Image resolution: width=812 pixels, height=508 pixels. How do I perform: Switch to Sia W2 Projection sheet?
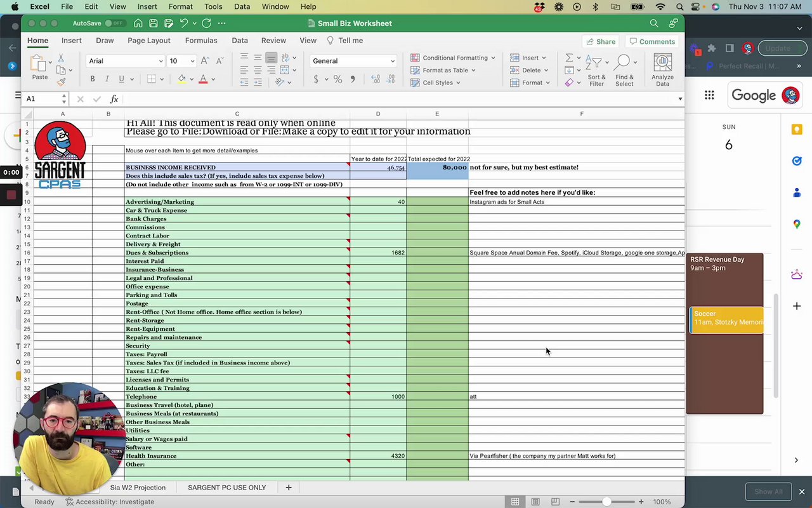click(138, 488)
